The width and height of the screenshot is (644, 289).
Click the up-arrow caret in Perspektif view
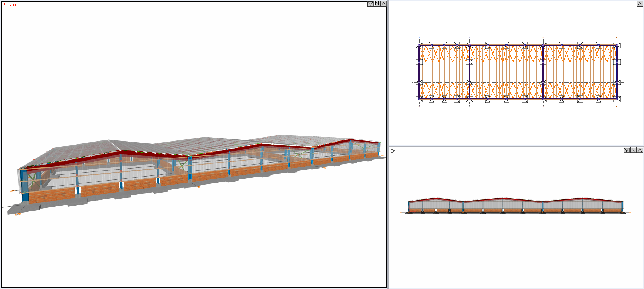pos(383,4)
